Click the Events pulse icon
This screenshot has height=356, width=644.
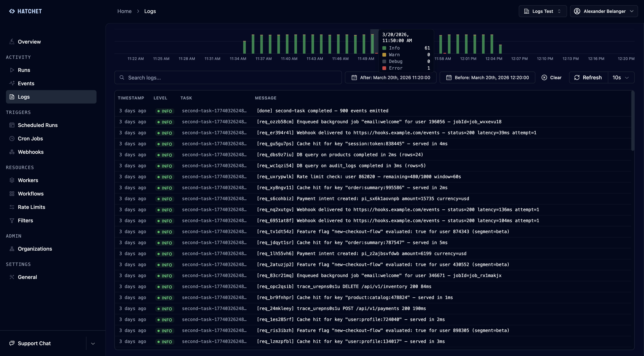click(12, 83)
